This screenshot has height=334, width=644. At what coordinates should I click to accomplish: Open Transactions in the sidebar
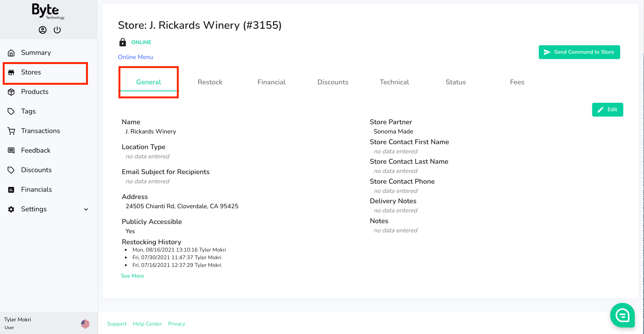tap(40, 131)
